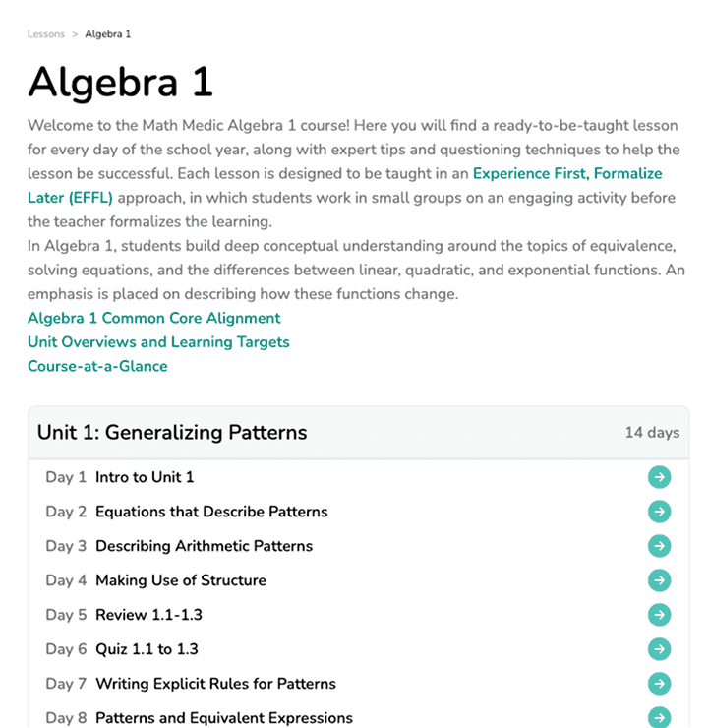
Task: View Unit Overviews and Learning Targets
Action: [158, 342]
